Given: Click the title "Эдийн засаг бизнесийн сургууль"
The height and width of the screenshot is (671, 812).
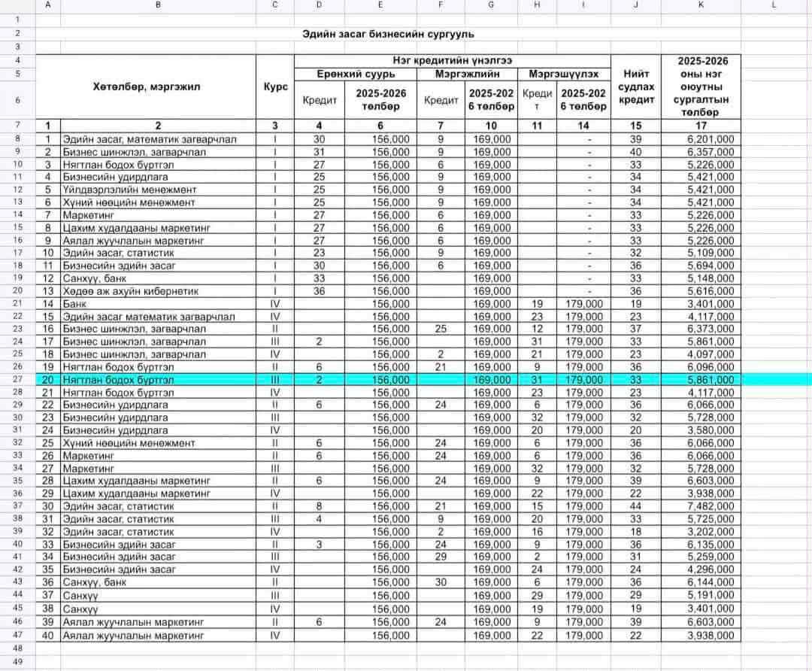Looking at the screenshot, I should (388, 34).
